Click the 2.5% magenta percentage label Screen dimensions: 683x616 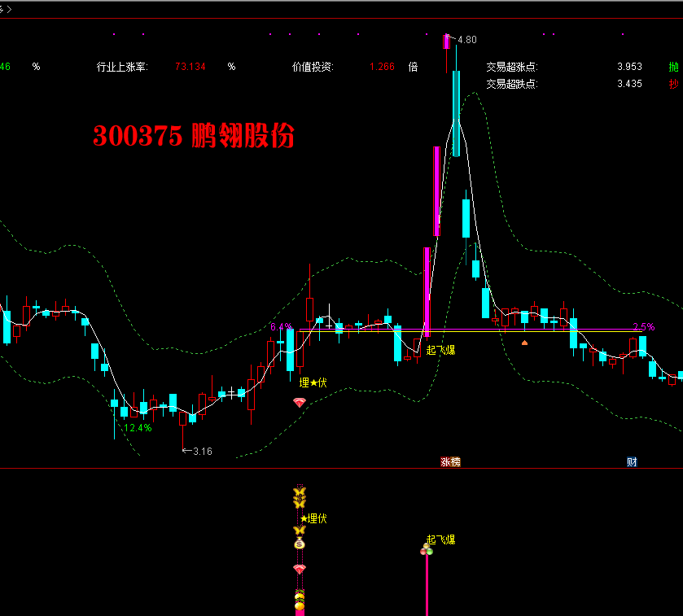pos(643,327)
